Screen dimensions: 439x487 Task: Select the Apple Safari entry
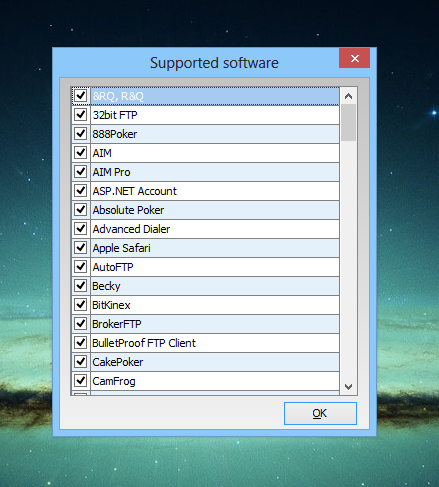click(215, 248)
